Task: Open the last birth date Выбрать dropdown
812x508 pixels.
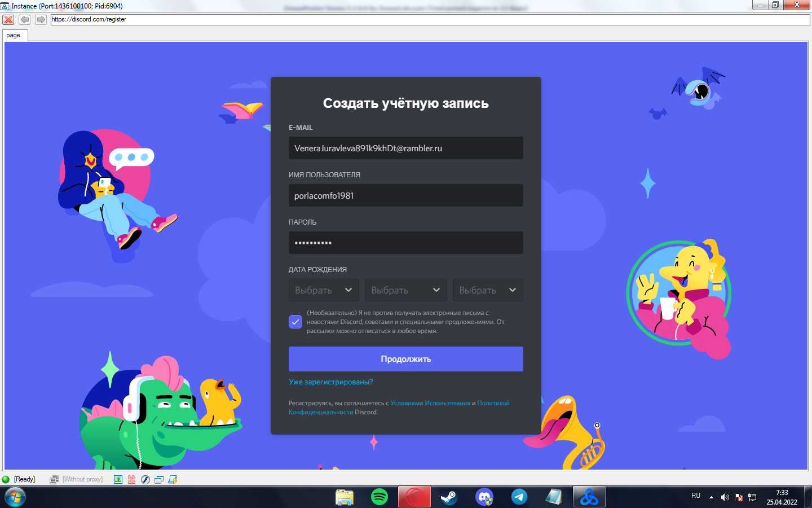Action: (x=488, y=290)
